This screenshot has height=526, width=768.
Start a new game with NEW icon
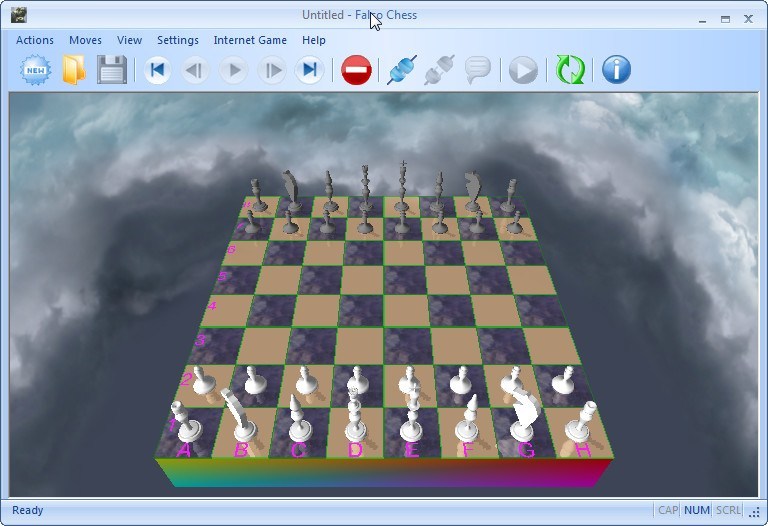tap(36, 70)
